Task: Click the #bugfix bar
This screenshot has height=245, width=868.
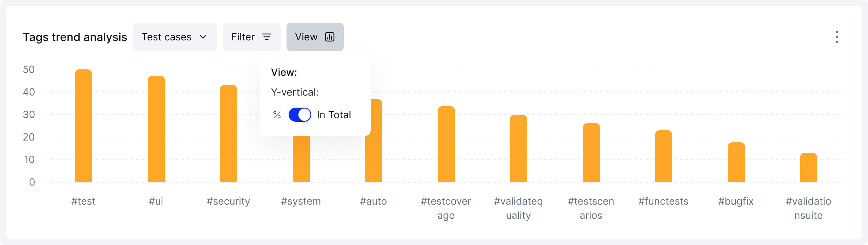Action: (x=736, y=162)
